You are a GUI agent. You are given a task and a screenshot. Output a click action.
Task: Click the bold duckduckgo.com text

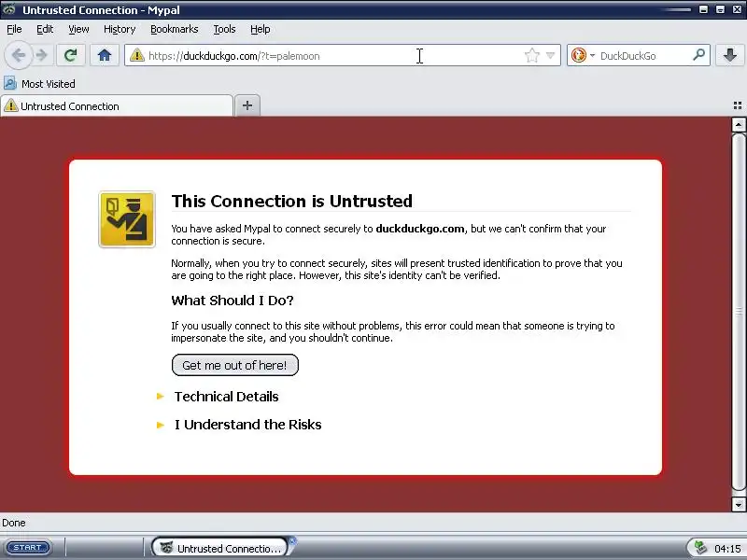(x=419, y=229)
